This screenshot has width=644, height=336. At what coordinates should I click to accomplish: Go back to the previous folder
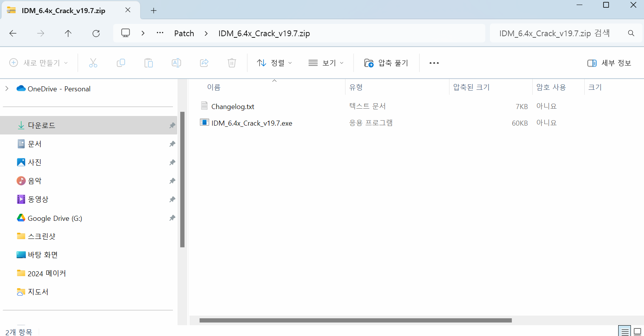point(13,34)
